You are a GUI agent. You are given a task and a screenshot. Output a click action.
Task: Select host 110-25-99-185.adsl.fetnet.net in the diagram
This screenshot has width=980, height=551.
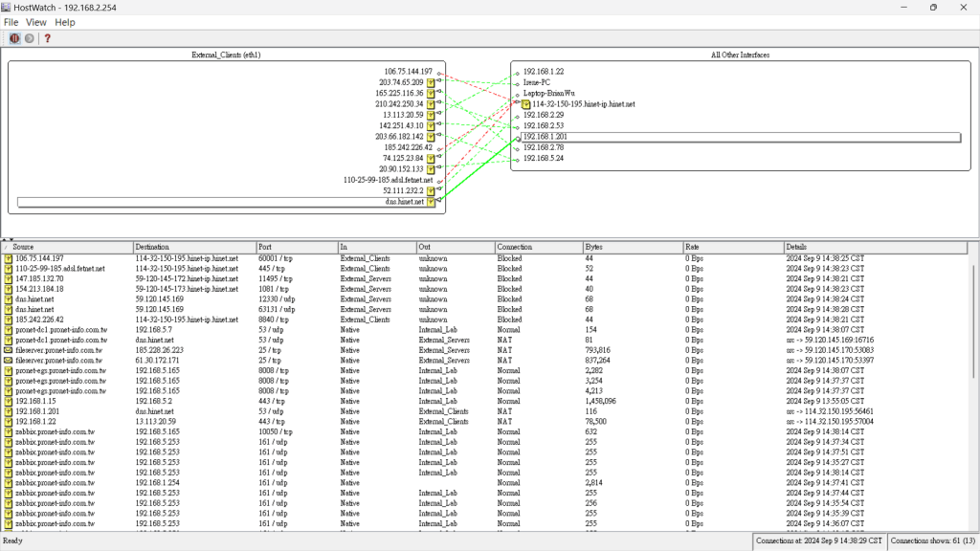tap(389, 180)
